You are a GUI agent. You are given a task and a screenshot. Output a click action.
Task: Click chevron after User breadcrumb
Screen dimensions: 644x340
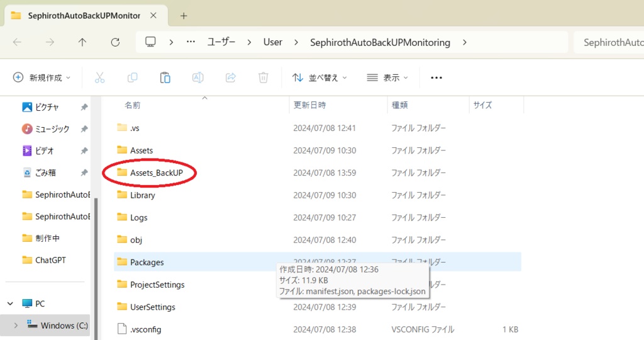click(296, 42)
